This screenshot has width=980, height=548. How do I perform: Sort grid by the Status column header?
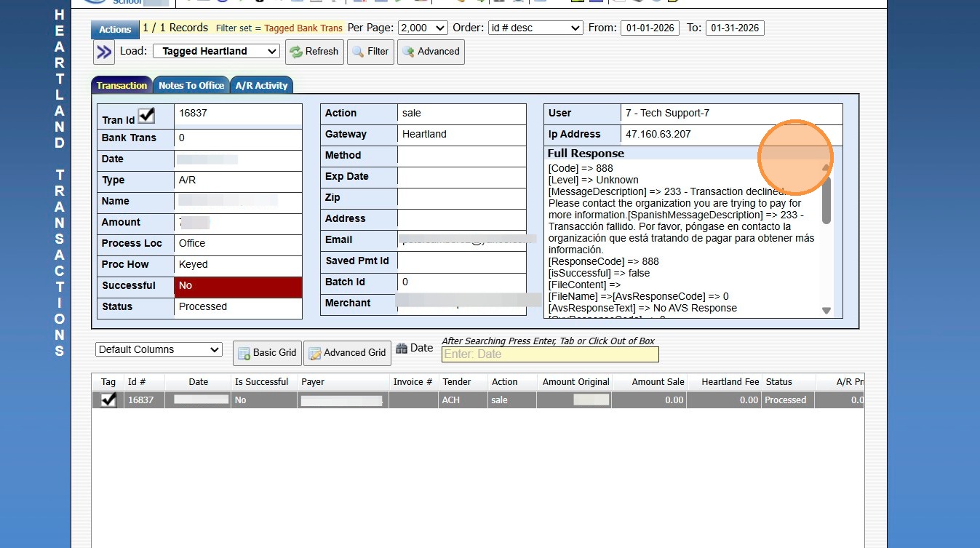[x=788, y=382]
